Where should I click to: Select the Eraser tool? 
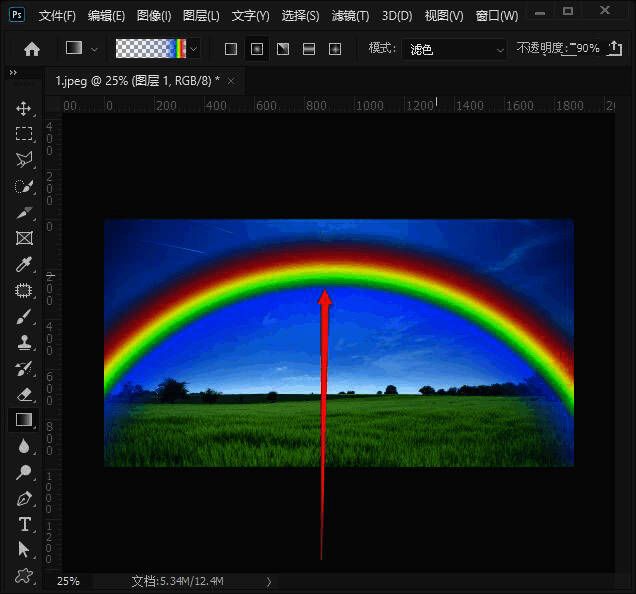(24, 394)
